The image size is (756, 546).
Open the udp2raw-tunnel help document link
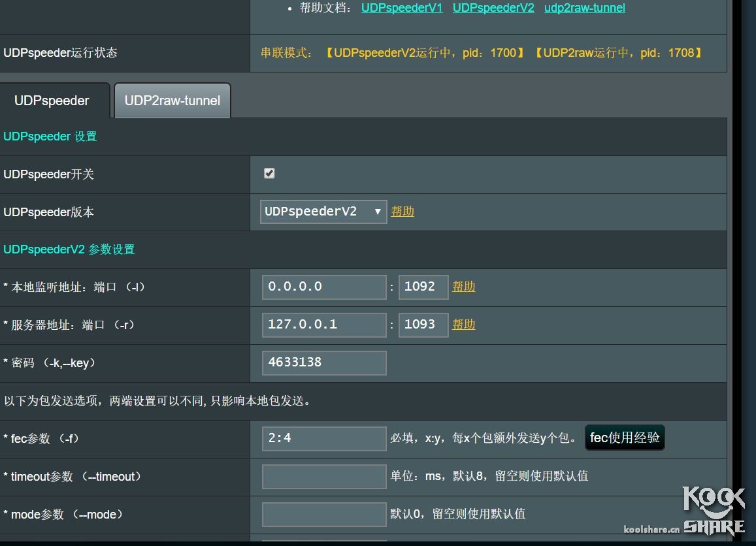[584, 8]
